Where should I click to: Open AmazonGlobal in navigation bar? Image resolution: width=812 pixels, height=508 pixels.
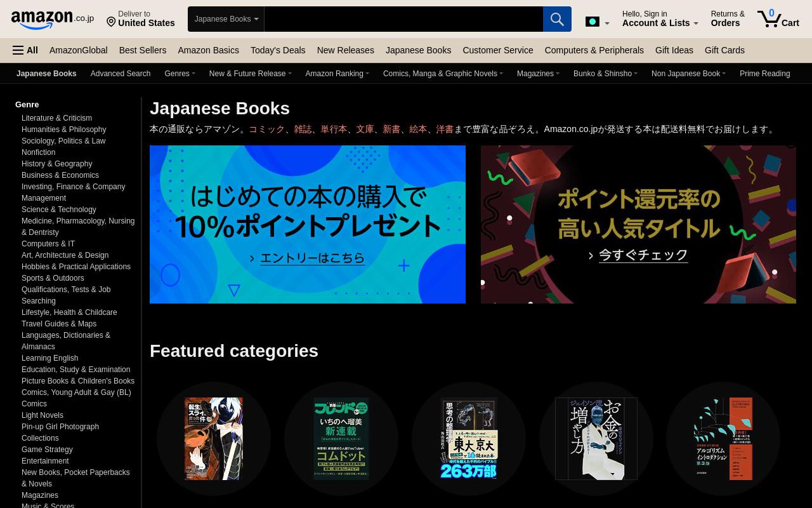(x=79, y=50)
